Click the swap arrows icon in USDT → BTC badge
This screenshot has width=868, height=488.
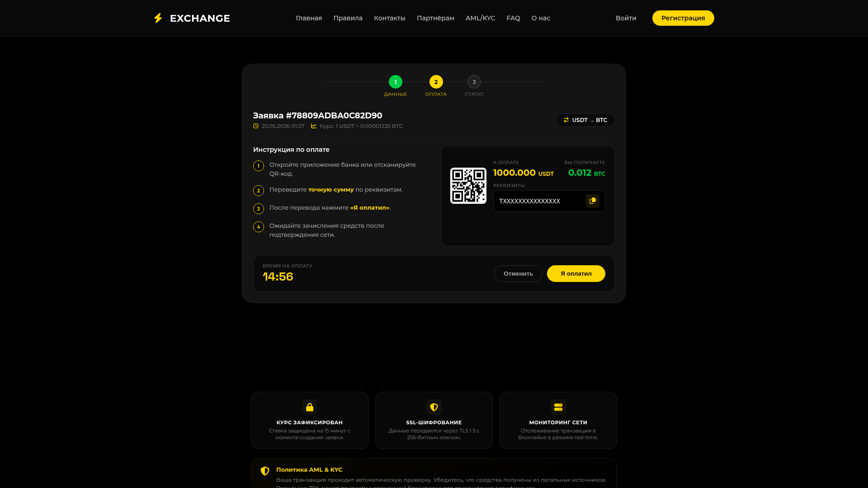(566, 120)
